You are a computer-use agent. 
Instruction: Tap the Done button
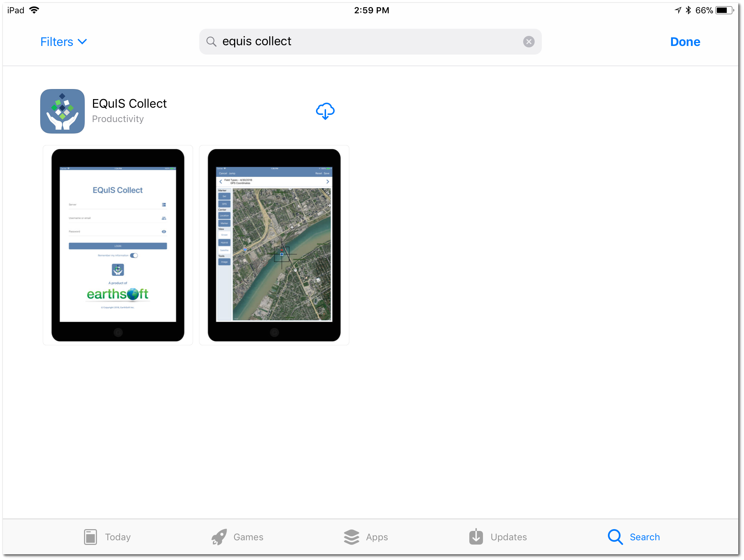(x=685, y=42)
